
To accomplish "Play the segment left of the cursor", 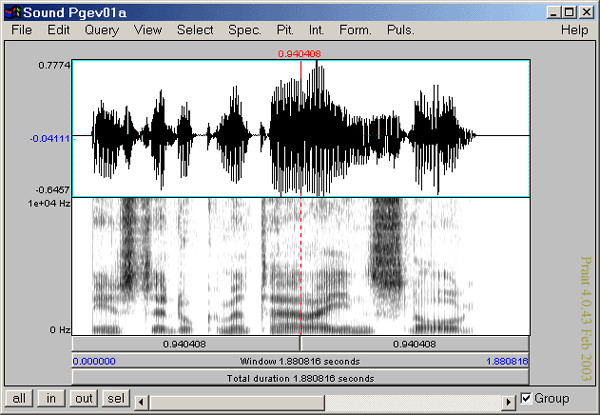I will tap(186, 343).
